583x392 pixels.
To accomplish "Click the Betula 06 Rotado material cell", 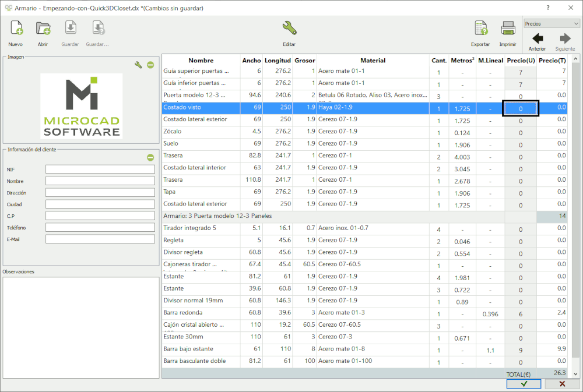I will click(x=373, y=96).
